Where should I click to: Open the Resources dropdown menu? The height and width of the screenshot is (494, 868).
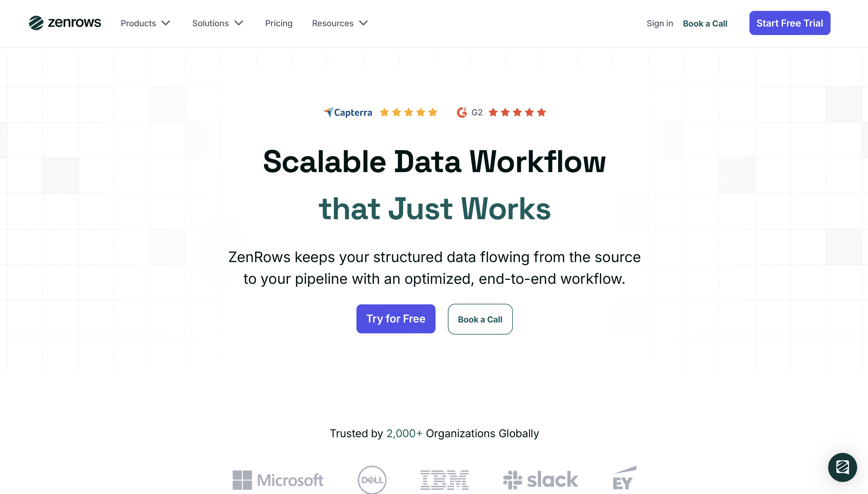[340, 23]
